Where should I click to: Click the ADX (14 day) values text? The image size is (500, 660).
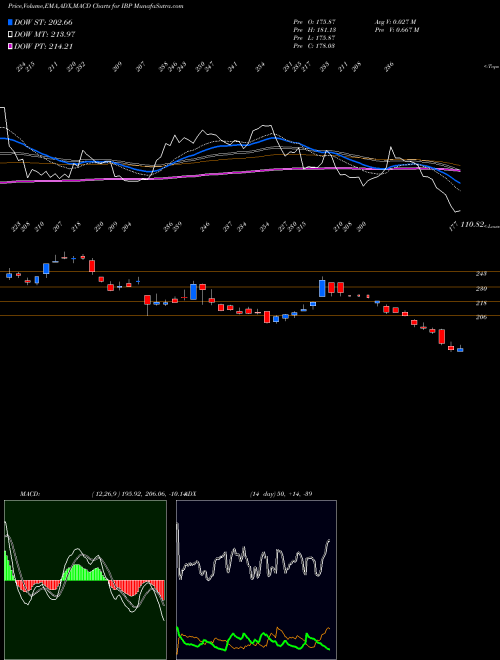pyautogui.click(x=280, y=494)
